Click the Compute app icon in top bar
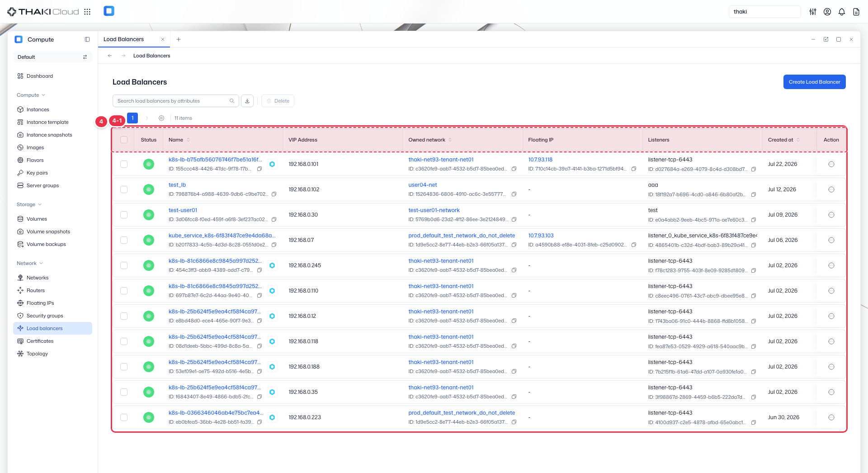Screen dimensions: 868x473 click(x=109, y=11)
